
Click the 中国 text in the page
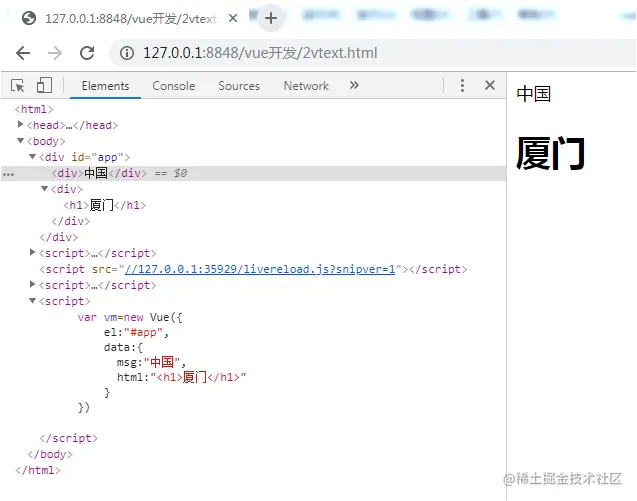533,94
